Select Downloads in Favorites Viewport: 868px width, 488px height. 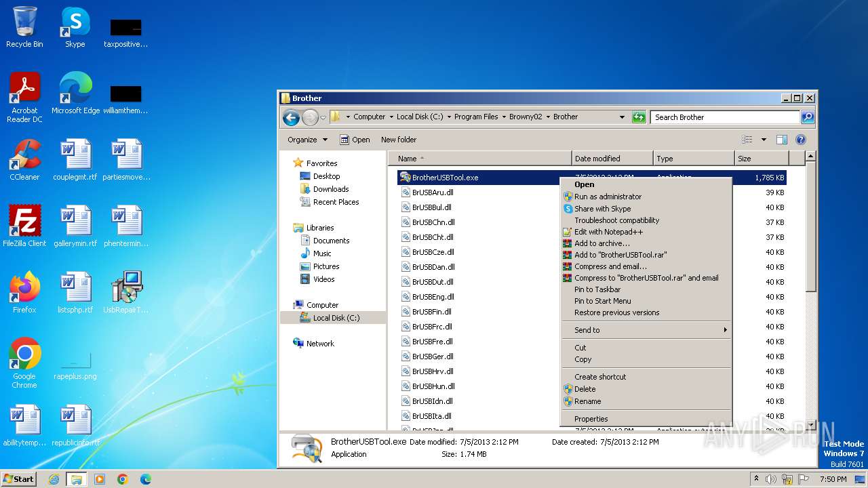(x=331, y=189)
